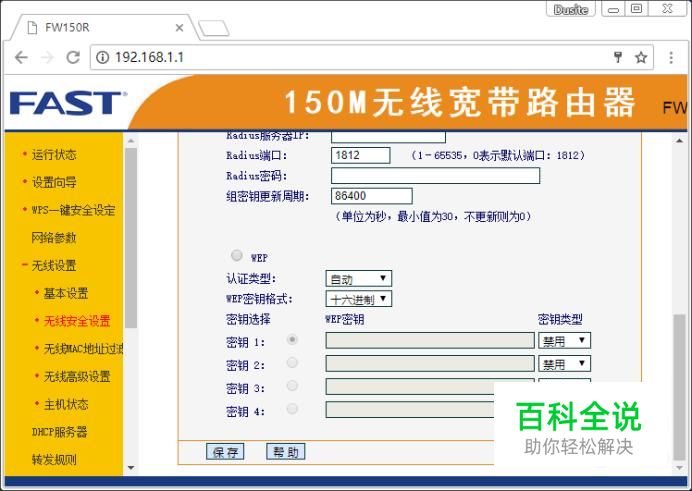
Task: Open 设置向导 in the sidebar
Action: (x=54, y=182)
